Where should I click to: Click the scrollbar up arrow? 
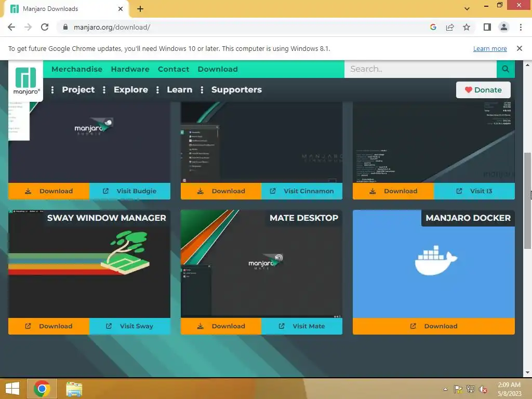coord(527,64)
